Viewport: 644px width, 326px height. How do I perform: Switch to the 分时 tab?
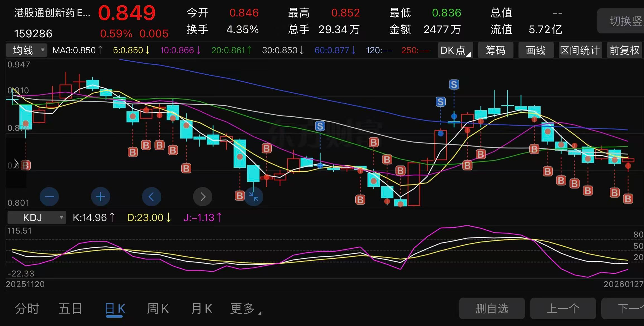27,309
